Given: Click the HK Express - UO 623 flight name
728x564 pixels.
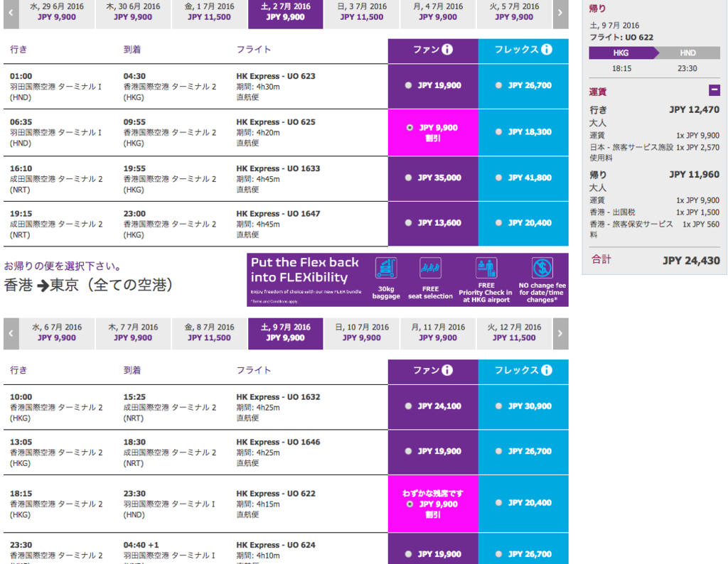Looking at the screenshot, I should (x=276, y=76).
